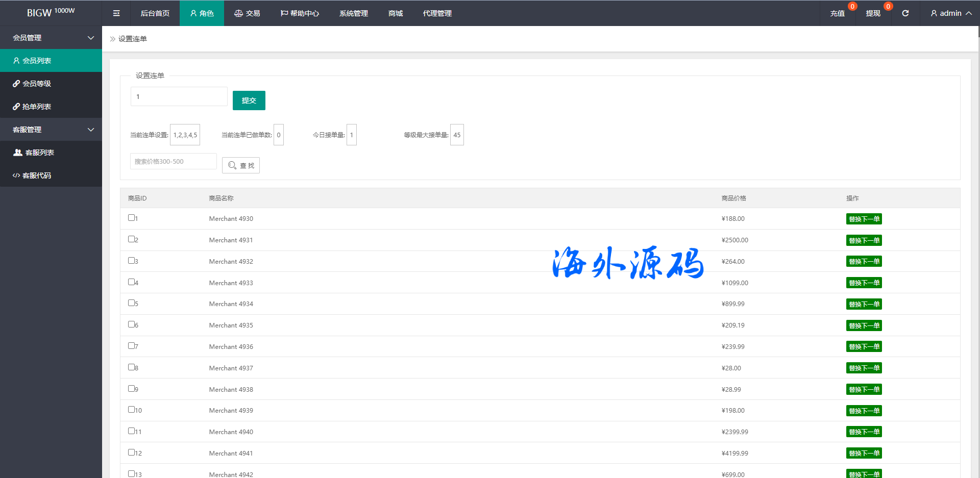Open the admin user dropdown
Screen dimensions: 980x478
[950, 13]
